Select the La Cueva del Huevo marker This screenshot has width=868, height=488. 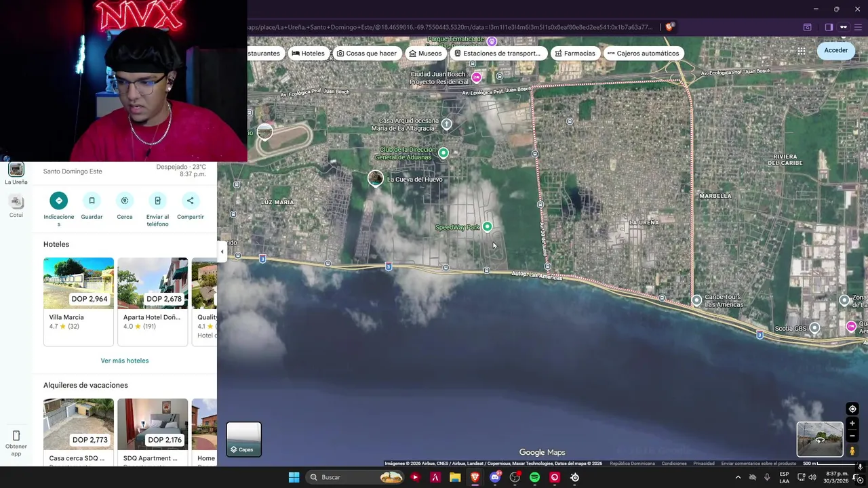[375, 178]
